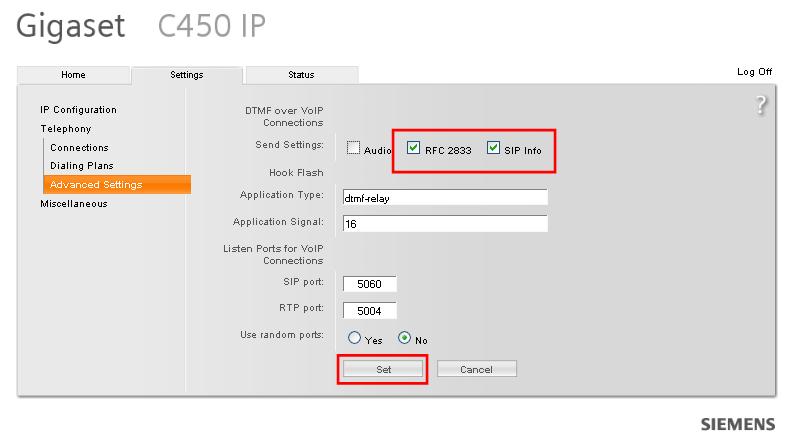This screenshot has height=446, width=812.
Task: Open the Dialing Plans submenu item
Action: click(82, 166)
